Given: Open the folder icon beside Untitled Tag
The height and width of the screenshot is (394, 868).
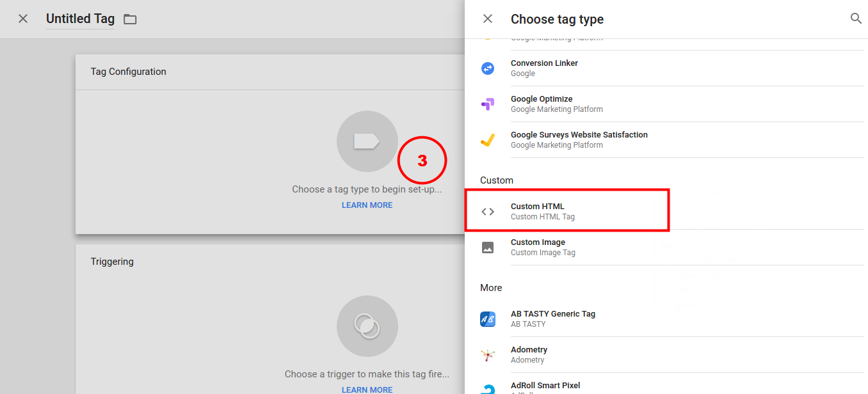Looking at the screenshot, I should (130, 19).
